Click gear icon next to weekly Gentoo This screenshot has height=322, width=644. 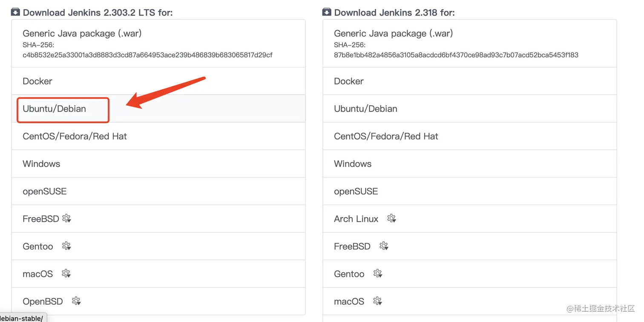click(378, 273)
